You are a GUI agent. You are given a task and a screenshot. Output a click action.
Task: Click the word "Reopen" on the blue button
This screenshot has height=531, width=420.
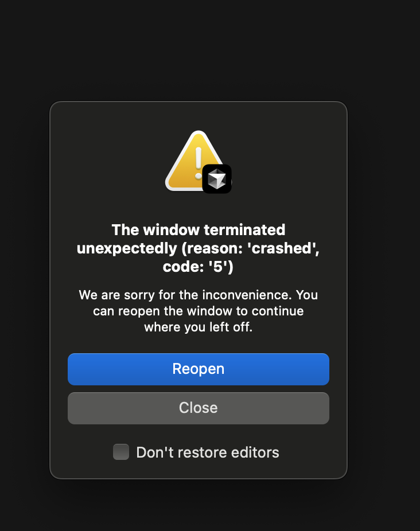(x=199, y=369)
